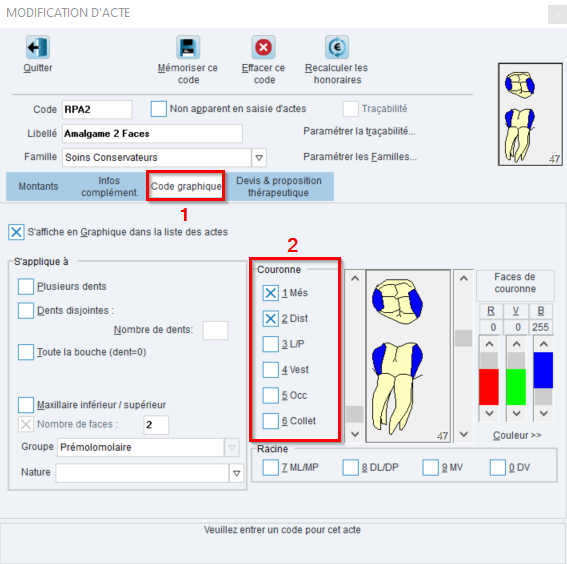Enable Dents disjointes checkbox

tap(26, 311)
